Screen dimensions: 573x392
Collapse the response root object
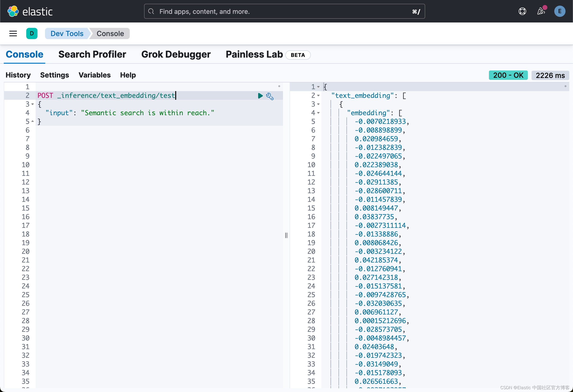(x=319, y=87)
